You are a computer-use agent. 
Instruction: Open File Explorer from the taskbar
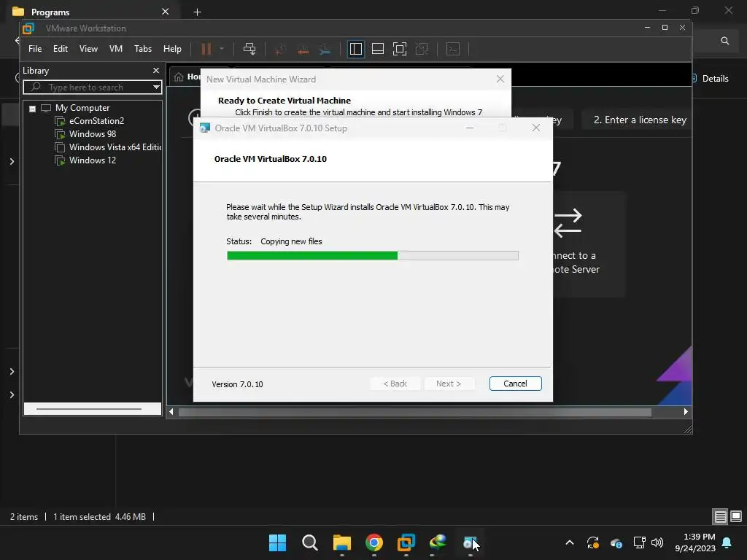[x=341, y=542]
